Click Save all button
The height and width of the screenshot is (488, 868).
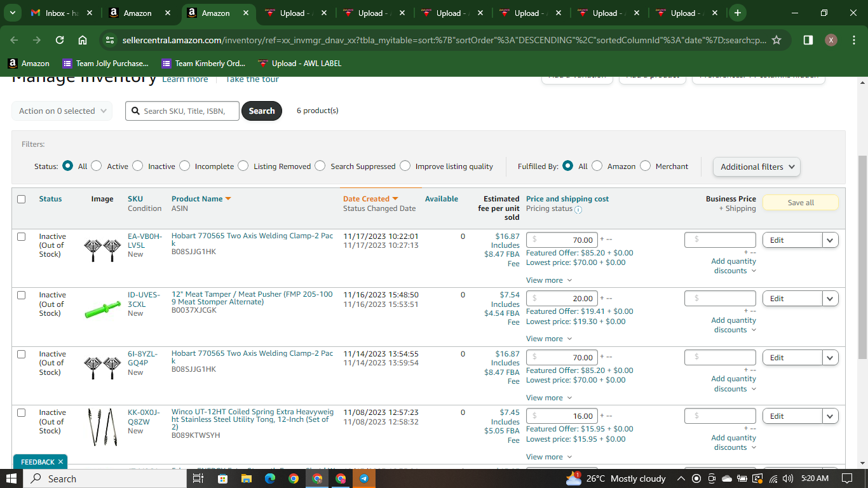[x=801, y=203]
